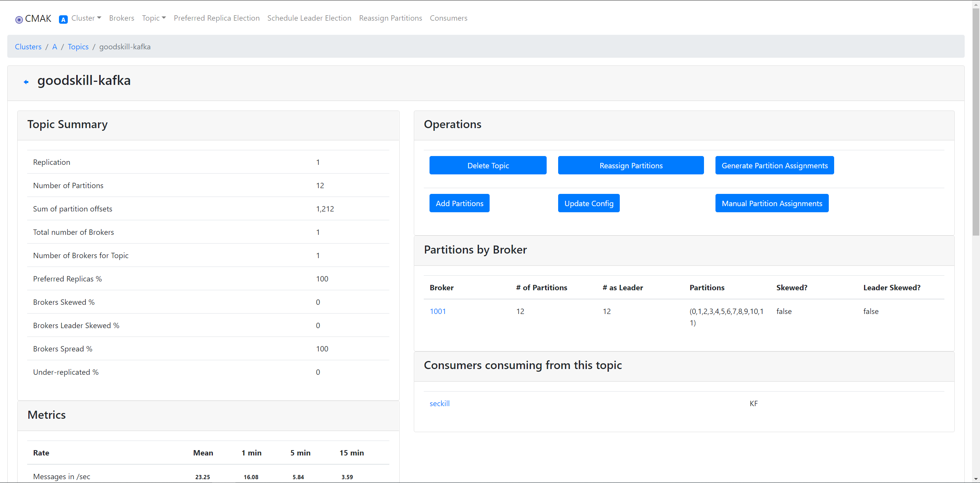Open the Topic dropdown menu
This screenshot has width=980, height=483.
pos(154,18)
